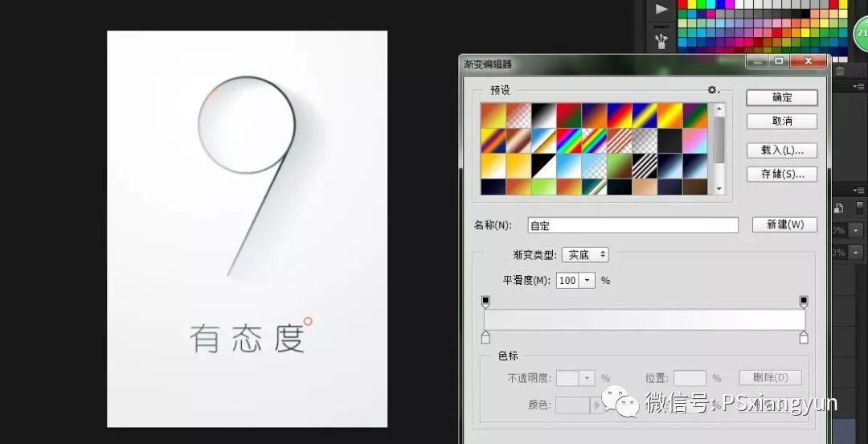This screenshot has width=868, height=444.
Task: Open the Brush Presets panel icon
Action: click(661, 41)
